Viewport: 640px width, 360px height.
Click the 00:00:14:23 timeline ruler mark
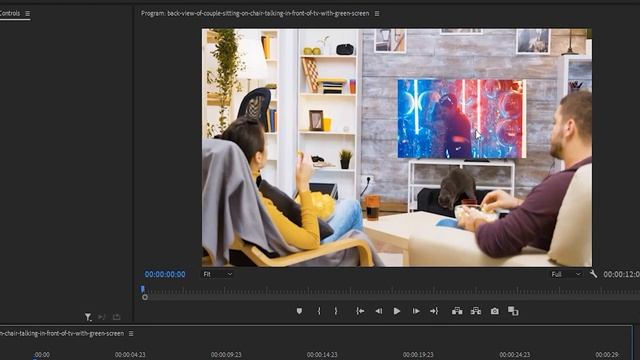[322, 355]
